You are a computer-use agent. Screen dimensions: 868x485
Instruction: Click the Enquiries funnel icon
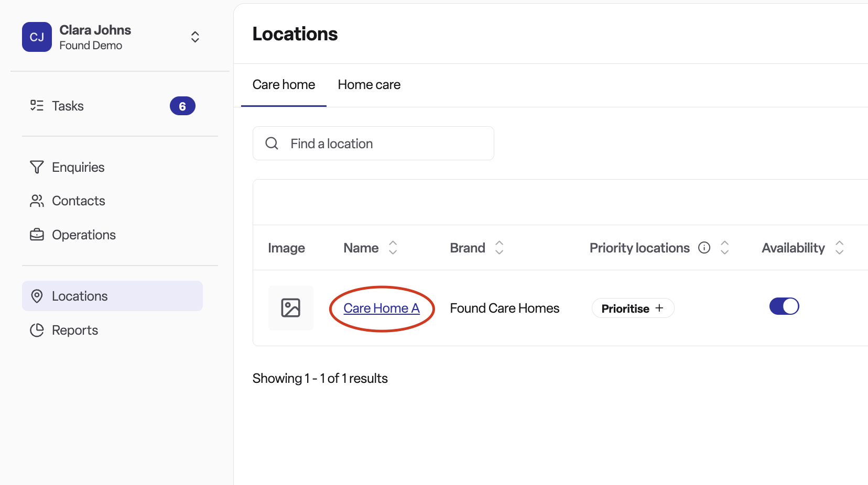(37, 167)
